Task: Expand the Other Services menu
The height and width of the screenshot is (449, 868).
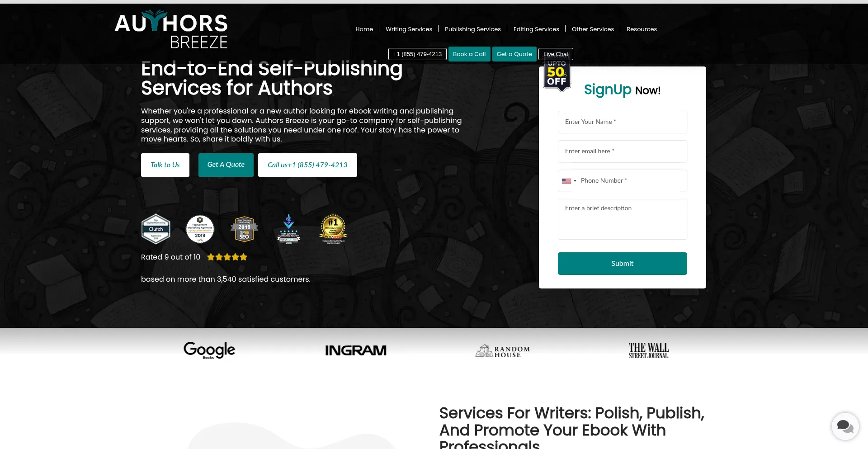Action: [x=593, y=29]
